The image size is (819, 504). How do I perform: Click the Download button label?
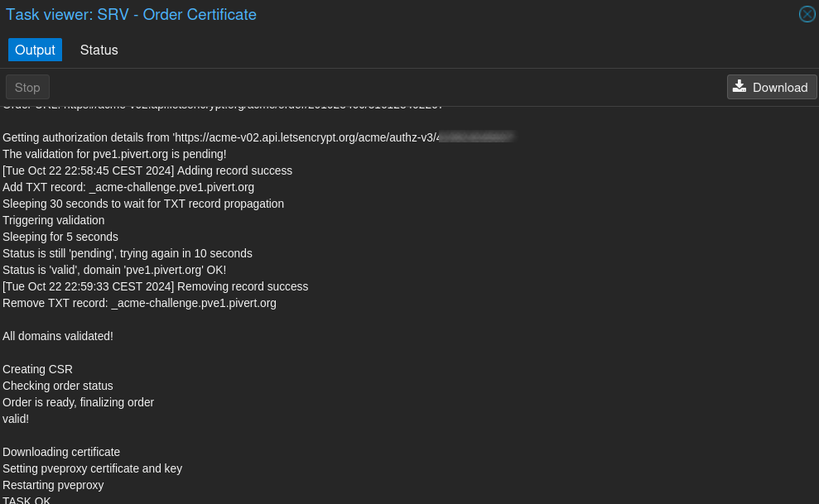tap(780, 87)
